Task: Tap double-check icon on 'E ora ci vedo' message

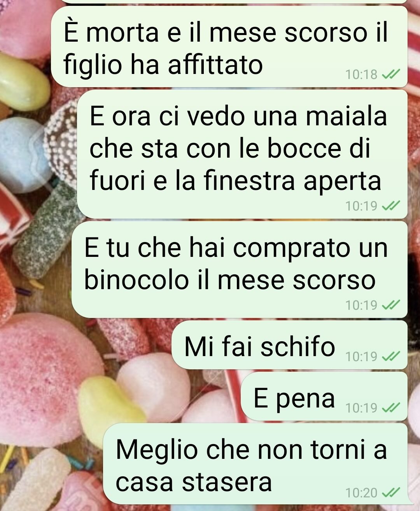Action: coord(390,206)
